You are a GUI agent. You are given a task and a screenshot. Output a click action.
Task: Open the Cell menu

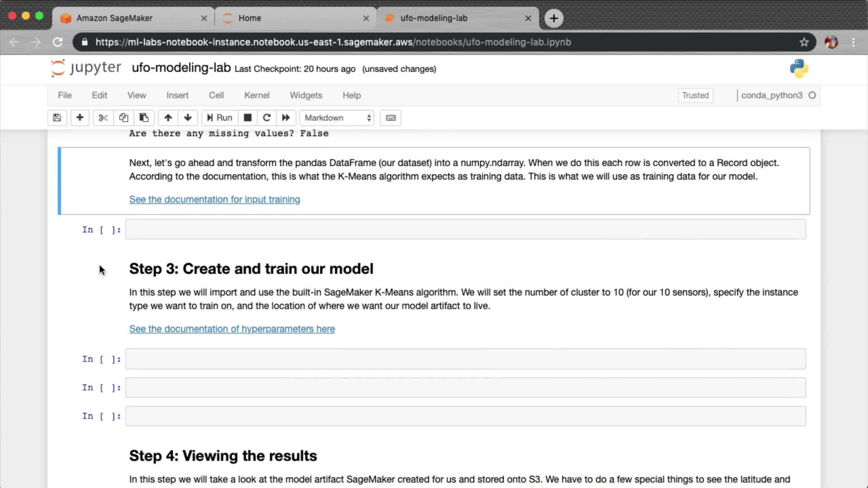click(216, 95)
